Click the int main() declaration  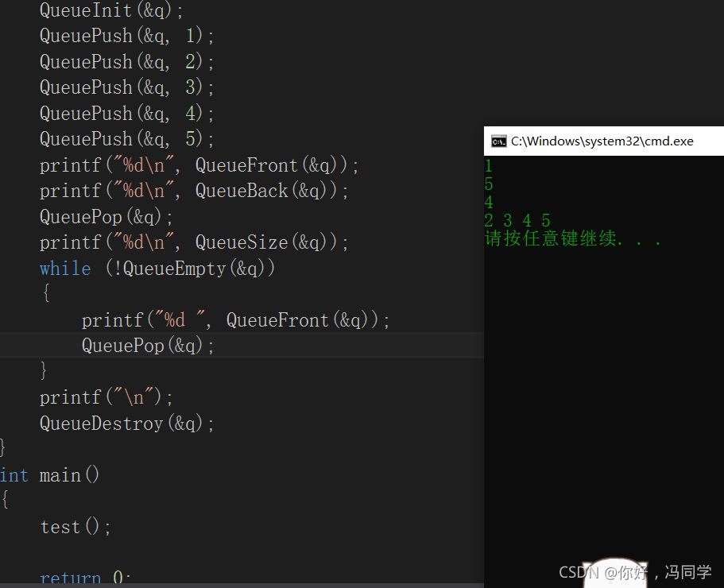(49, 475)
